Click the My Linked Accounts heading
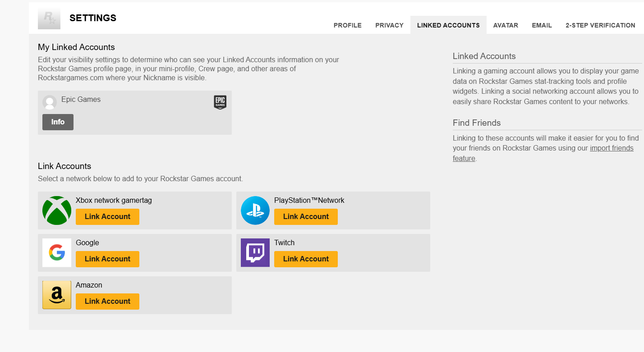The width and height of the screenshot is (644, 352). (x=76, y=47)
